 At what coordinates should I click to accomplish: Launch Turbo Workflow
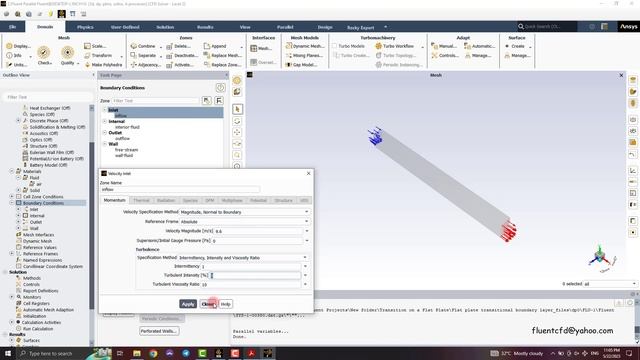point(395,46)
